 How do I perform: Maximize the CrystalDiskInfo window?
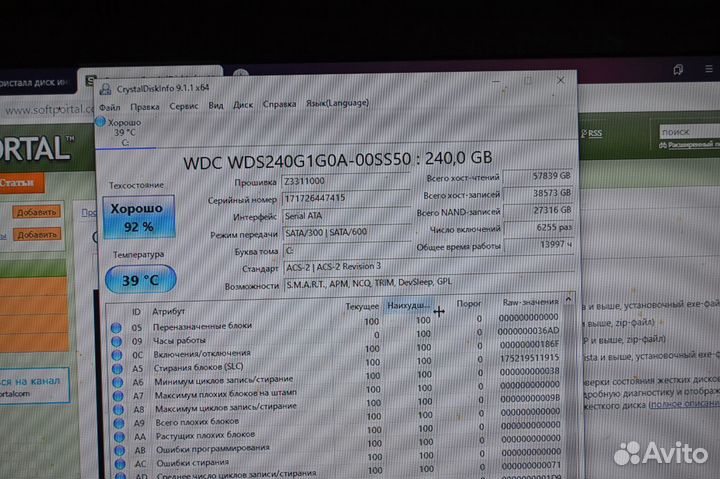[x=529, y=81]
